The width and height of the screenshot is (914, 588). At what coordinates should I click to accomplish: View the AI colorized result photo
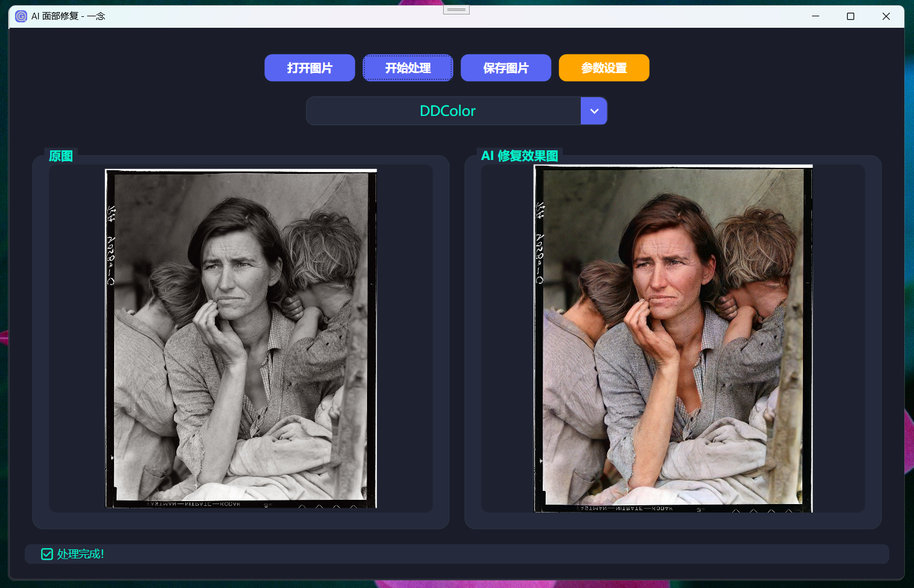[x=673, y=339]
